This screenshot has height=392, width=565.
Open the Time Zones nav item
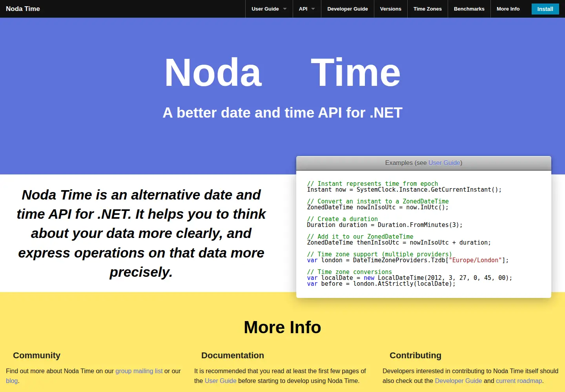coord(428,9)
